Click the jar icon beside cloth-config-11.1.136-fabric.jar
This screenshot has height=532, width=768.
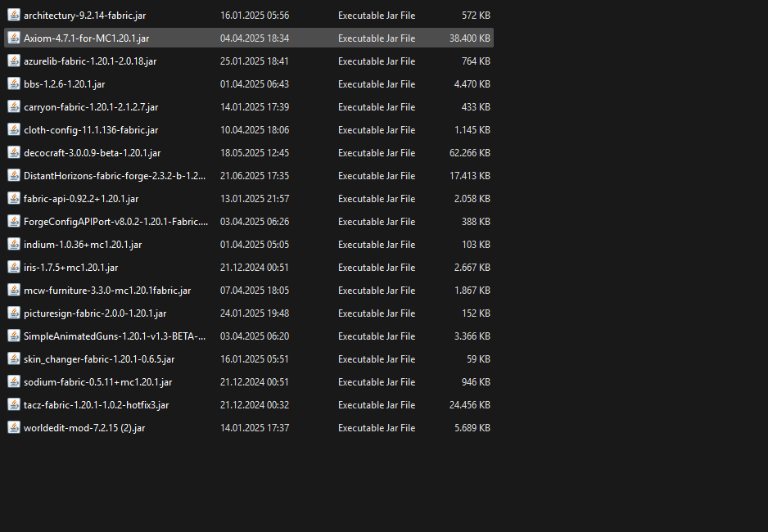click(x=14, y=129)
